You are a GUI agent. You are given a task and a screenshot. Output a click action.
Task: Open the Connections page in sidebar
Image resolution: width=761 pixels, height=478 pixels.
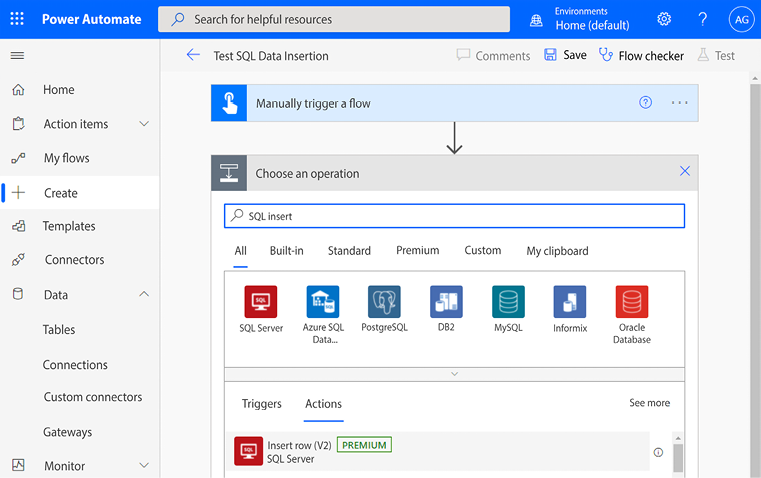pyautogui.click(x=75, y=364)
